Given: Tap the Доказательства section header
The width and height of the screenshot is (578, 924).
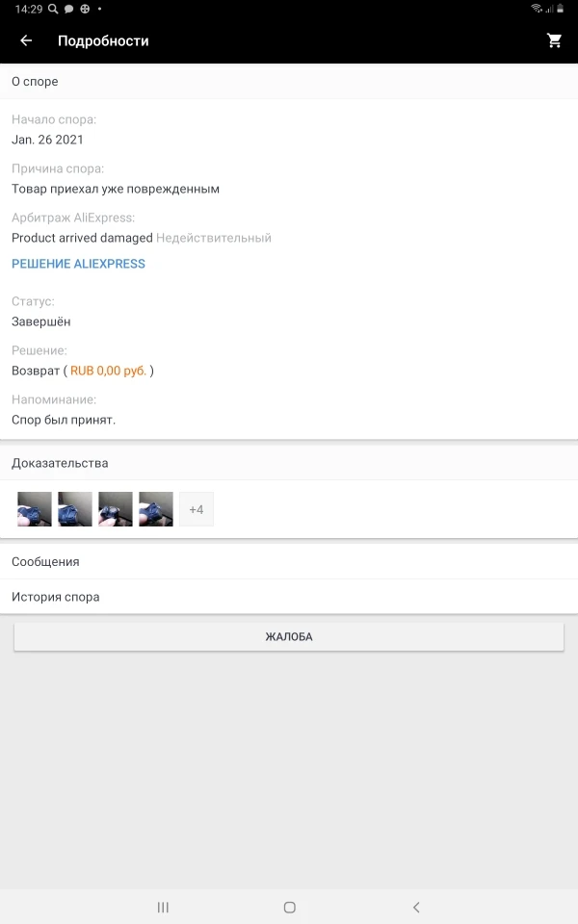Looking at the screenshot, I should [289, 463].
